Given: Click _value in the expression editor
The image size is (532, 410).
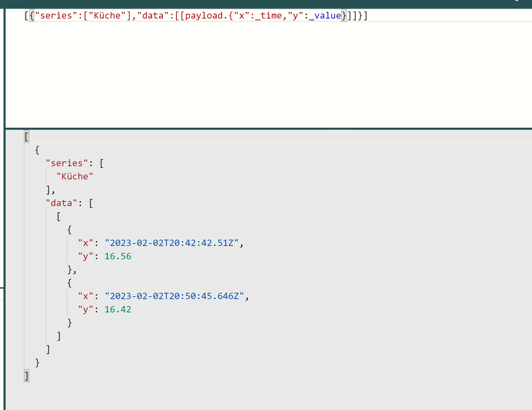Looking at the screenshot, I should [x=325, y=16].
